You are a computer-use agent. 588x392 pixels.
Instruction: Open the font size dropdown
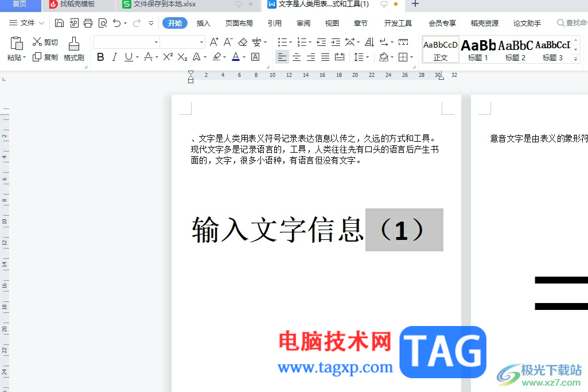point(201,42)
